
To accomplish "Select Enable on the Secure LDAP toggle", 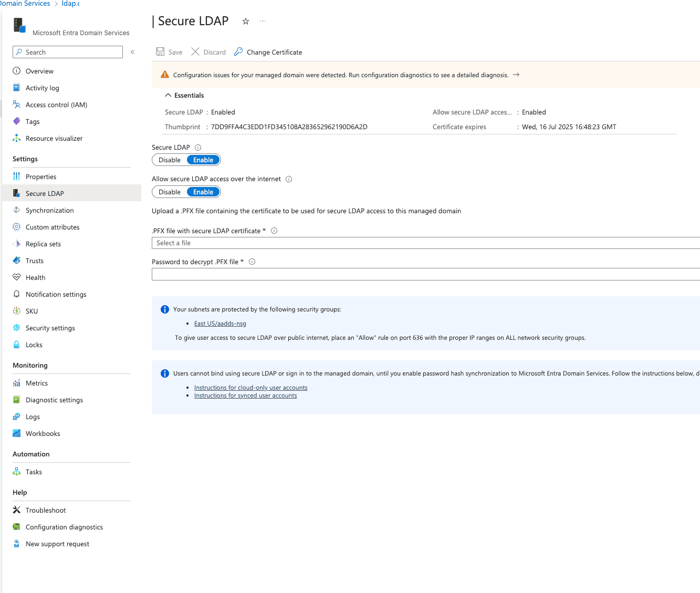I will 203,160.
